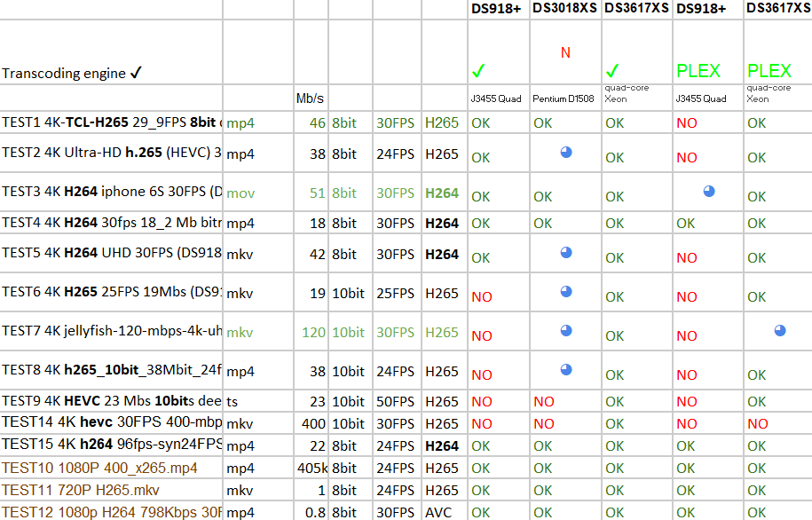Select the TEST1 4K-TCL-H265 name cell
812x520 pixels.
(x=111, y=122)
